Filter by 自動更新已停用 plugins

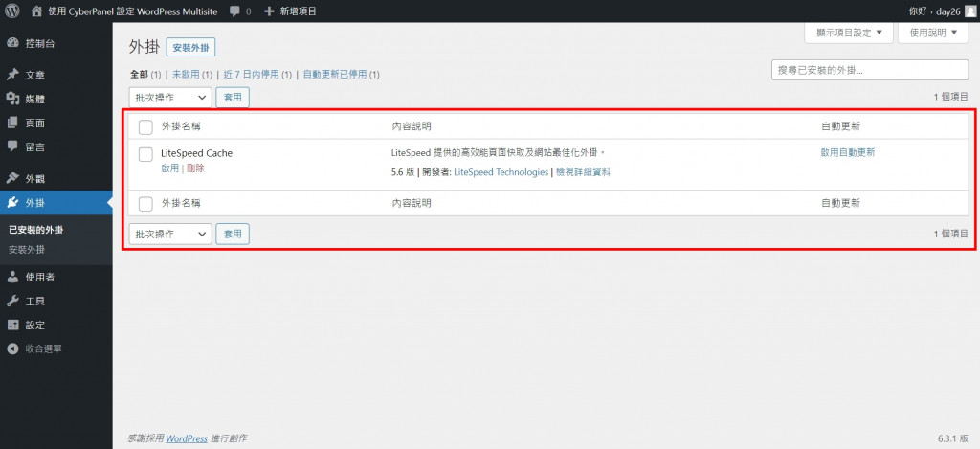click(x=334, y=75)
